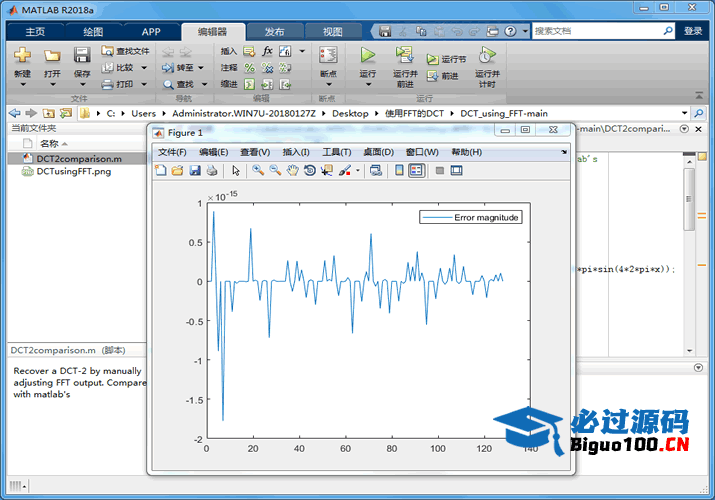The height and width of the screenshot is (500, 715).
Task: Print the figure using printer icon
Action: pos(212,171)
